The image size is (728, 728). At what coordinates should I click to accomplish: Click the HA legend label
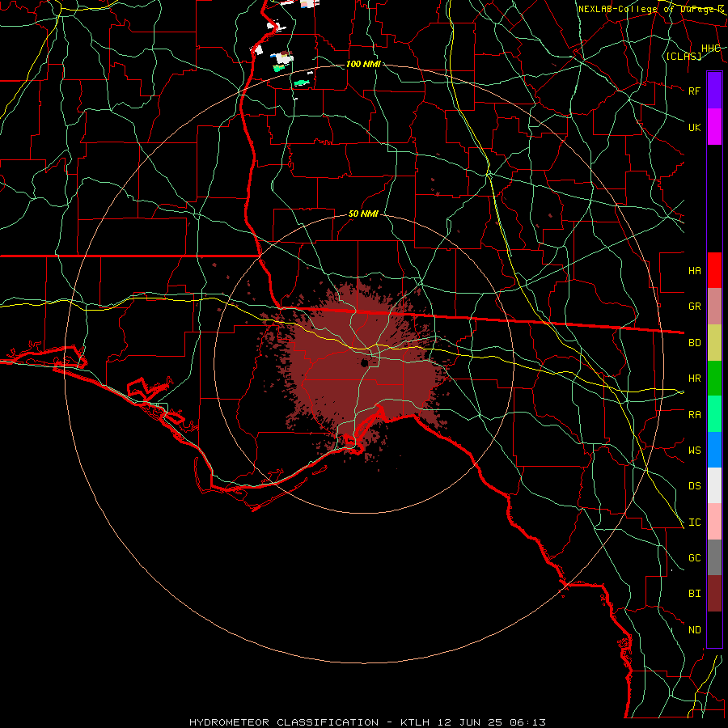[694, 270]
